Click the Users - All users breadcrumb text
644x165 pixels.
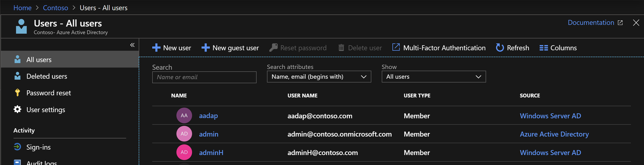[104, 7]
